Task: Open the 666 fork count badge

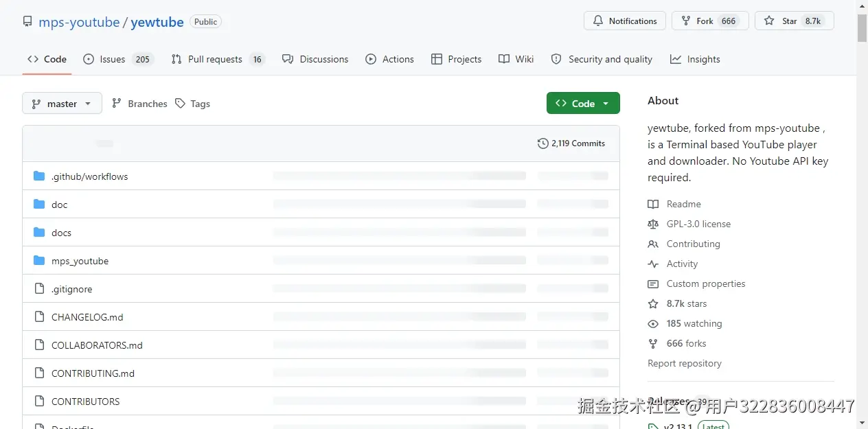Action: pyautogui.click(x=729, y=21)
